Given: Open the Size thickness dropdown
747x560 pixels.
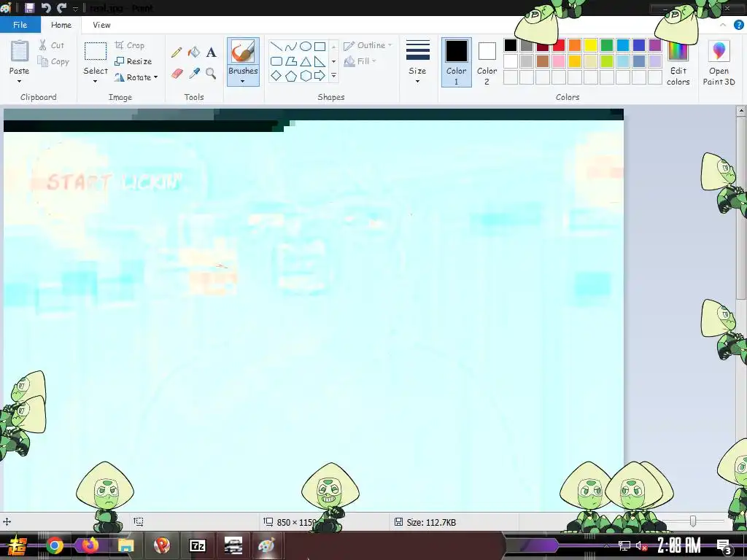Looking at the screenshot, I should (417, 63).
